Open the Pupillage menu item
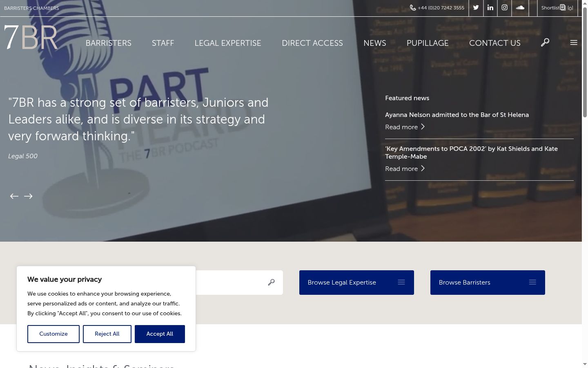 428,43
